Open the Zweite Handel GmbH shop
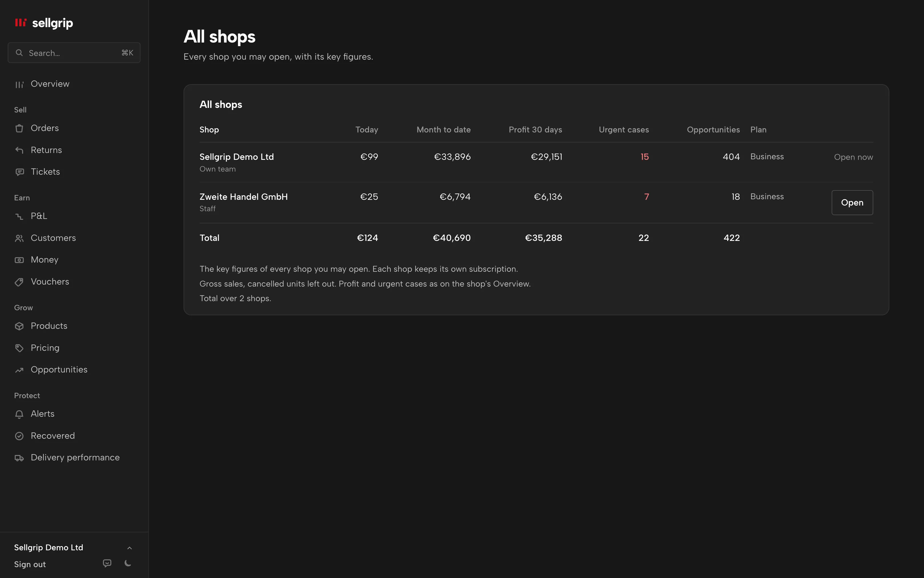 point(852,203)
